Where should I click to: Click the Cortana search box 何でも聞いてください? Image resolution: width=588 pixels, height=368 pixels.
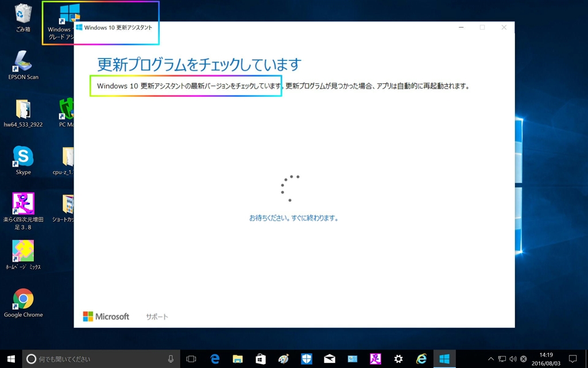pos(101,359)
